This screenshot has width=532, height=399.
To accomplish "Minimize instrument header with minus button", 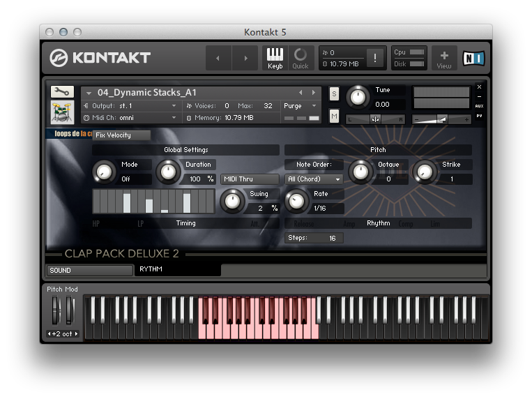I will click(x=480, y=96).
